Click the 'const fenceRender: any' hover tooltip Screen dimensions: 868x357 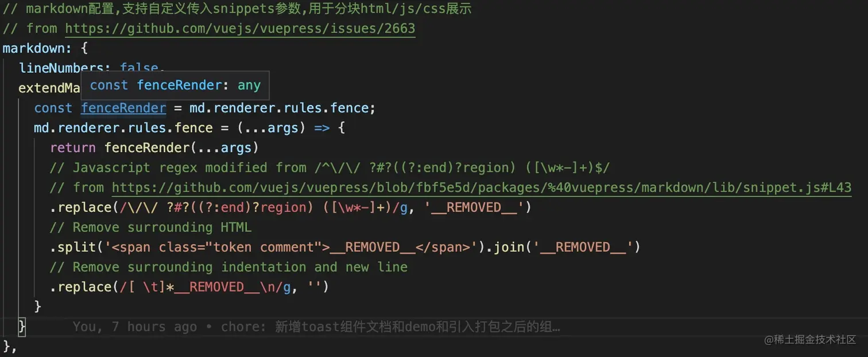pos(175,86)
